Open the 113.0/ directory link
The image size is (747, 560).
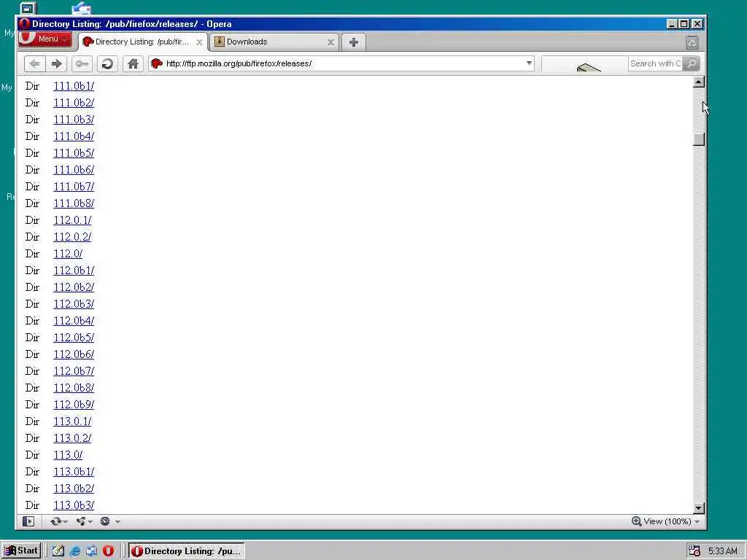point(68,455)
